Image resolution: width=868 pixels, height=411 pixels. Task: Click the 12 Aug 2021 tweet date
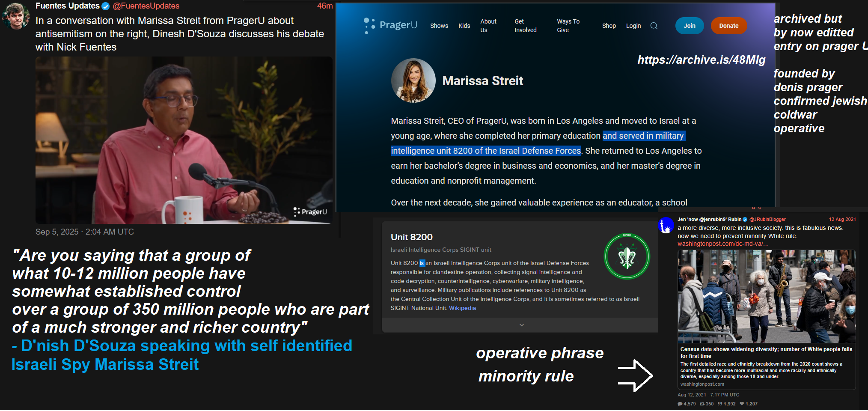click(x=842, y=219)
